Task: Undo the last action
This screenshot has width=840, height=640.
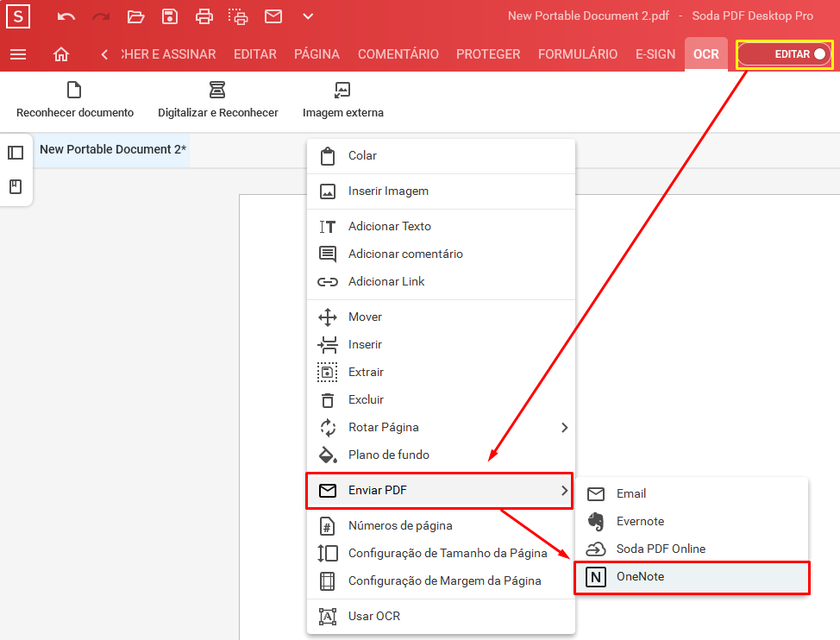Action: click(66, 16)
